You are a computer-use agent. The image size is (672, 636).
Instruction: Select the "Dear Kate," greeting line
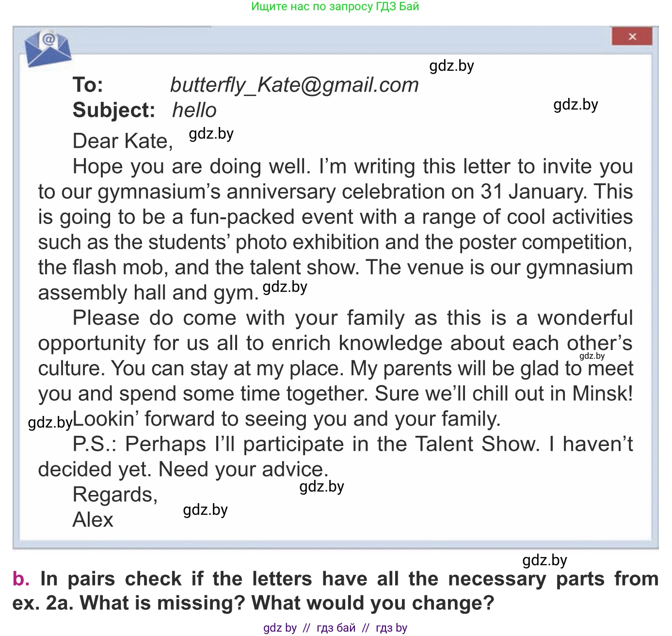[123, 142]
